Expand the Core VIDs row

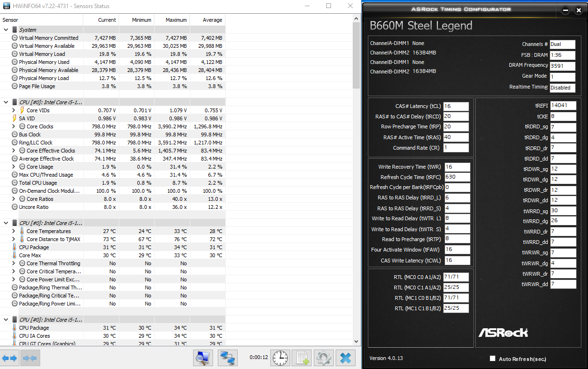coord(14,110)
